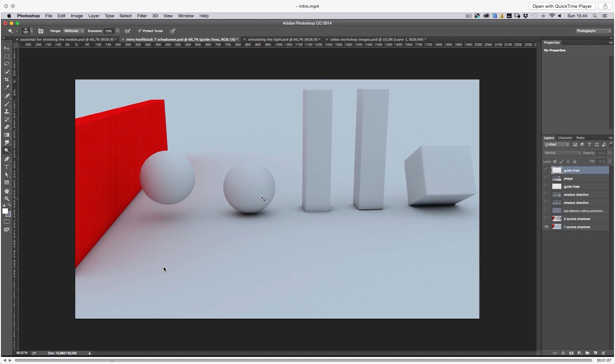615x364 pixels.
Task: Select the Quick Selection tool
Action: pyautogui.click(x=7, y=72)
